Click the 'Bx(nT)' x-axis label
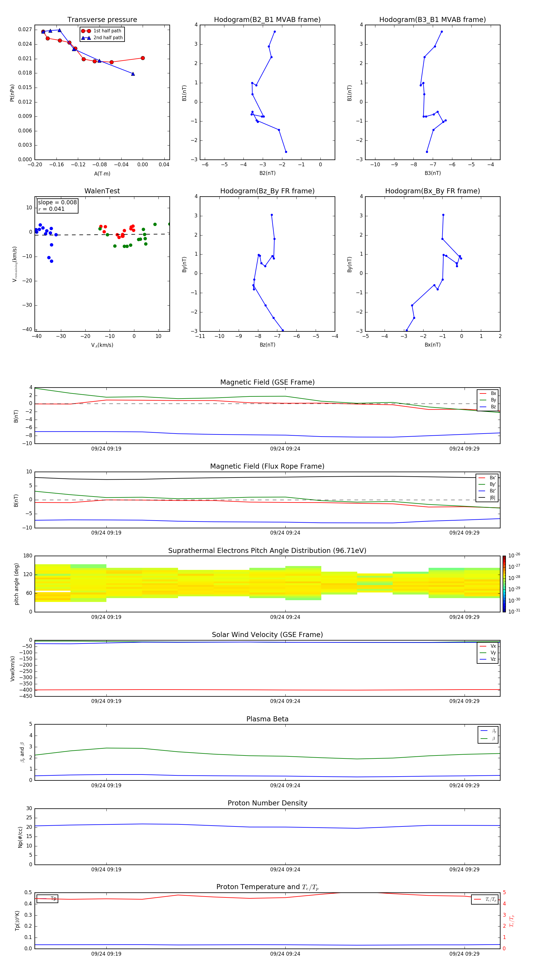535x980 pixels. click(x=432, y=345)
